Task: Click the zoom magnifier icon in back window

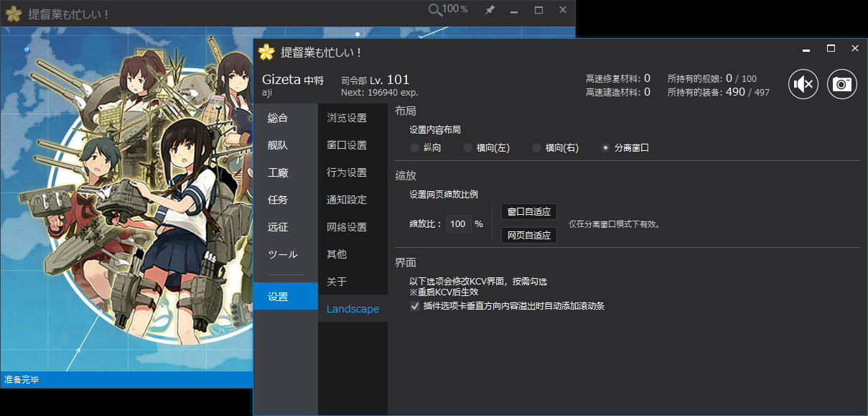Action: tap(435, 9)
